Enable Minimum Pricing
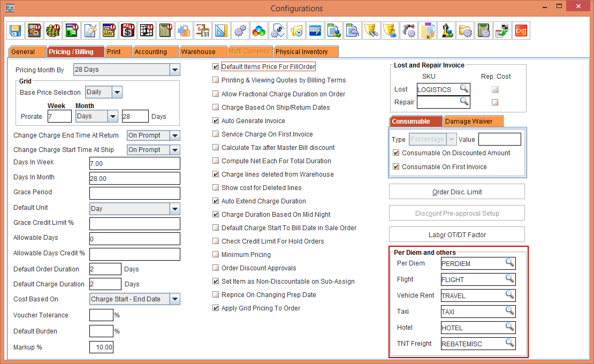 [216, 254]
